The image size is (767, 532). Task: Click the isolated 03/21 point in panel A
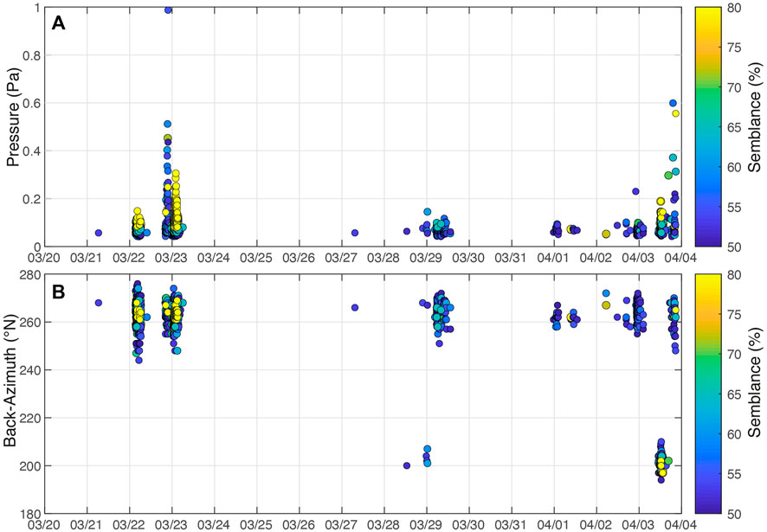(x=99, y=233)
